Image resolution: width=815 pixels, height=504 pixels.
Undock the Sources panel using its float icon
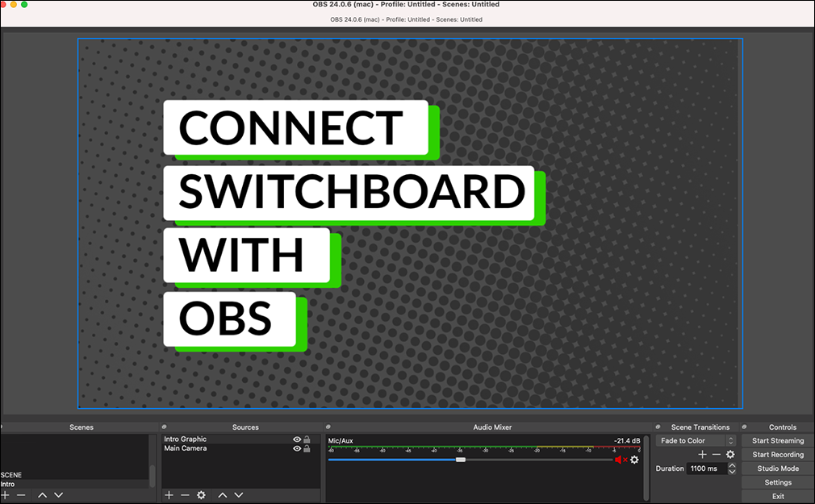pos(165,427)
